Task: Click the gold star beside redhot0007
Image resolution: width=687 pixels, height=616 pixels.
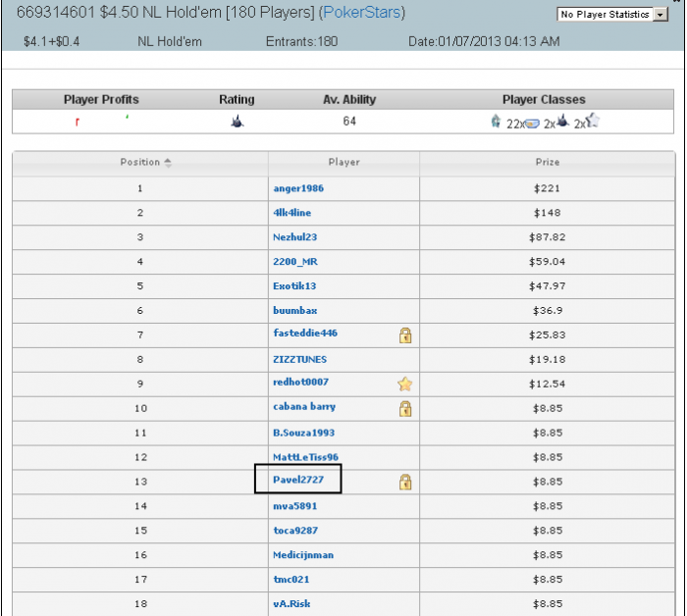Action: click(x=404, y=384)
